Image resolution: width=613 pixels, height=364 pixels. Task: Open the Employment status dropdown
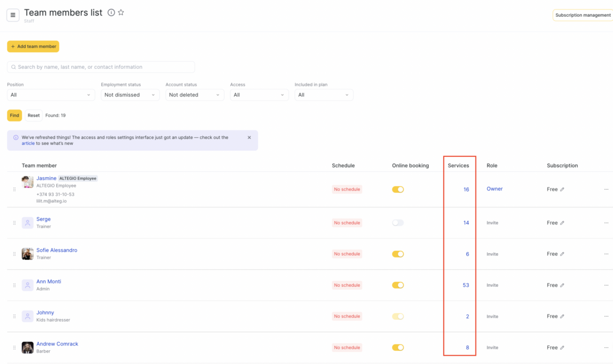(130, 95)
